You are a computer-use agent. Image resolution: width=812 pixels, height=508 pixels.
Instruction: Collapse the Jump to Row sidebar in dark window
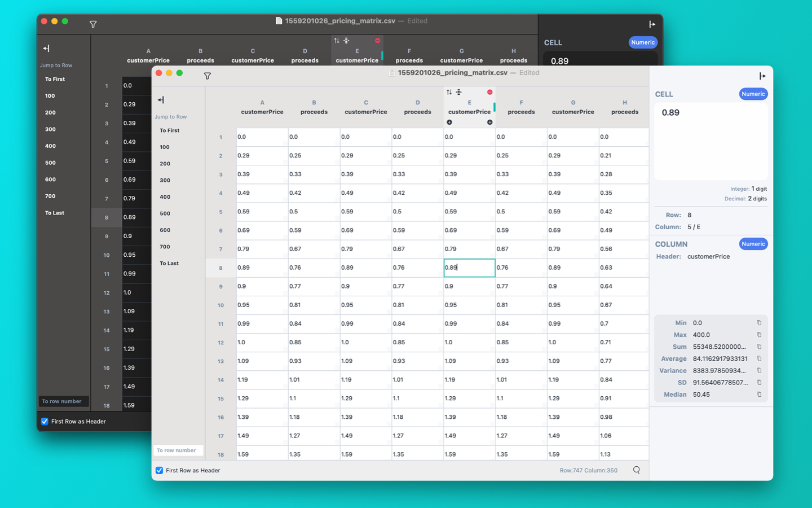pyautogui.click(x=46, y=49)
